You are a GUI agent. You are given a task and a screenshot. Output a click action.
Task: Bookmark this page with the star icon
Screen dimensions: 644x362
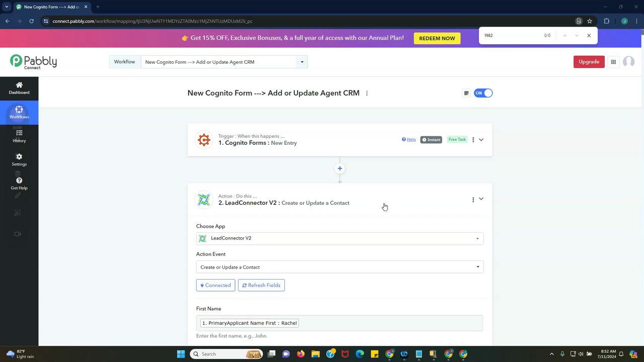590,21
